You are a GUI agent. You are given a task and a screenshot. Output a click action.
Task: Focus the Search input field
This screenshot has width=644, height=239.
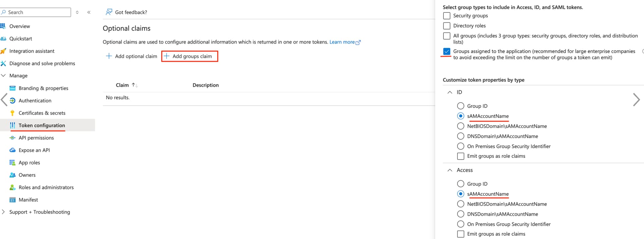coord(36,12)
